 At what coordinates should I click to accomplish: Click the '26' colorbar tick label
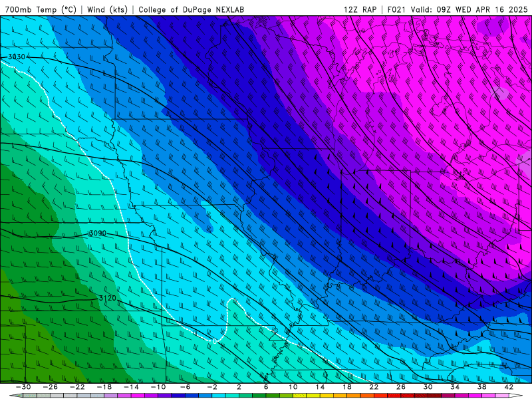coord(401,387)
